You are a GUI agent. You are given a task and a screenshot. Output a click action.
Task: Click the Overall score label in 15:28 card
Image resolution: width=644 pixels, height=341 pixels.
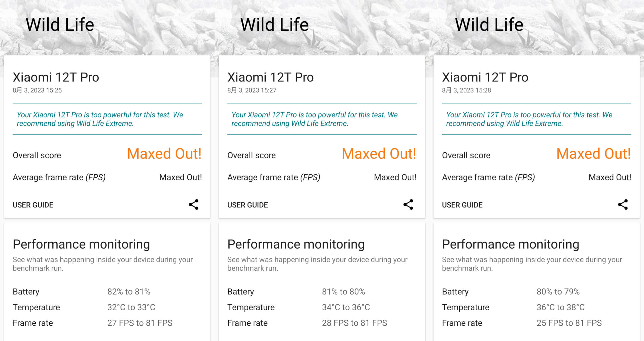click(x=466, y=155)
